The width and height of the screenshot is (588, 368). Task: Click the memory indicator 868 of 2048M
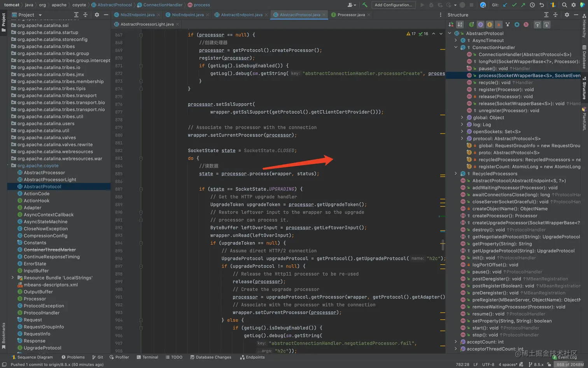tap(570, 364)
